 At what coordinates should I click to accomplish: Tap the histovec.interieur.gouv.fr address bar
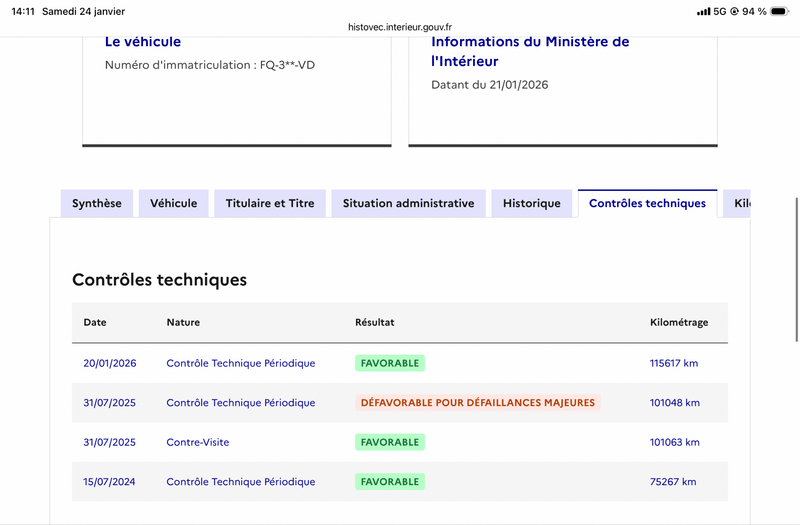pos(400,27)
